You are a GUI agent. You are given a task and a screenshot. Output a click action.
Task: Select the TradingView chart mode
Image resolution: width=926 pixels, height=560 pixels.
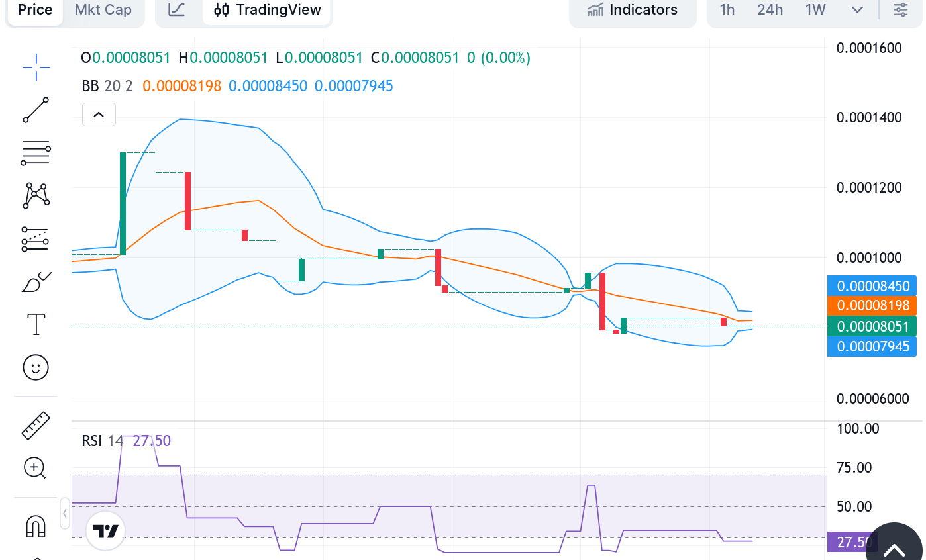[268, 10]
